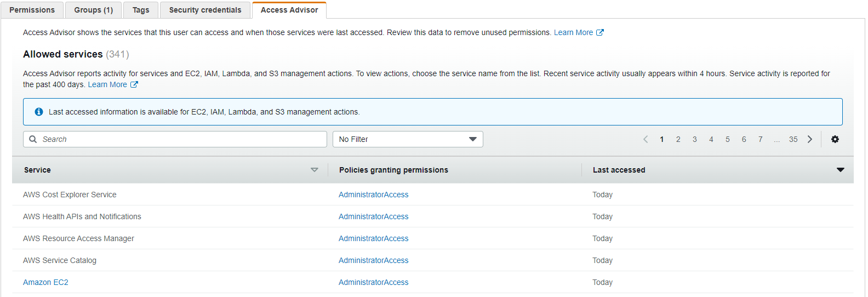Open AdministratorAccess policy for AWS Cost Explorer
The image size is (868, 297).
(374, 195)
